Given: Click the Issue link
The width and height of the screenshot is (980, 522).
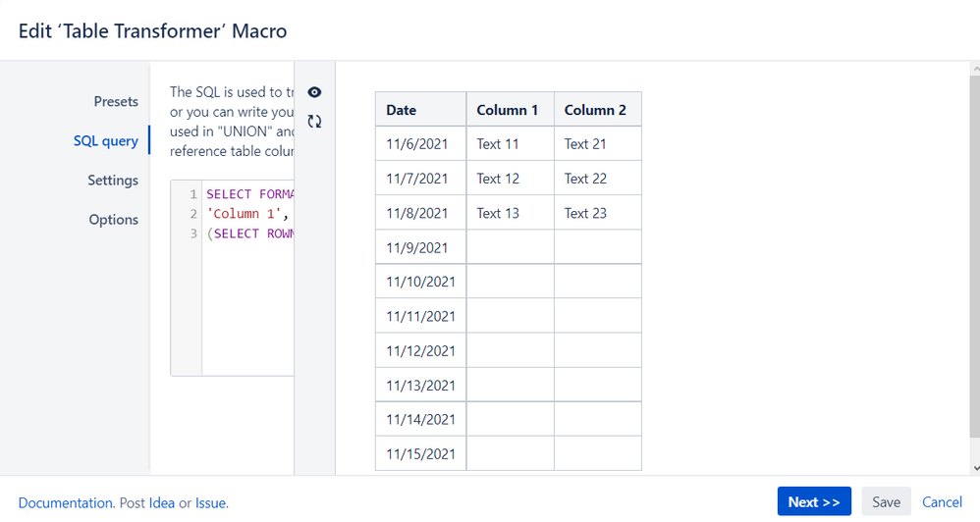Looking at the screenshot, I should (210, 503).
